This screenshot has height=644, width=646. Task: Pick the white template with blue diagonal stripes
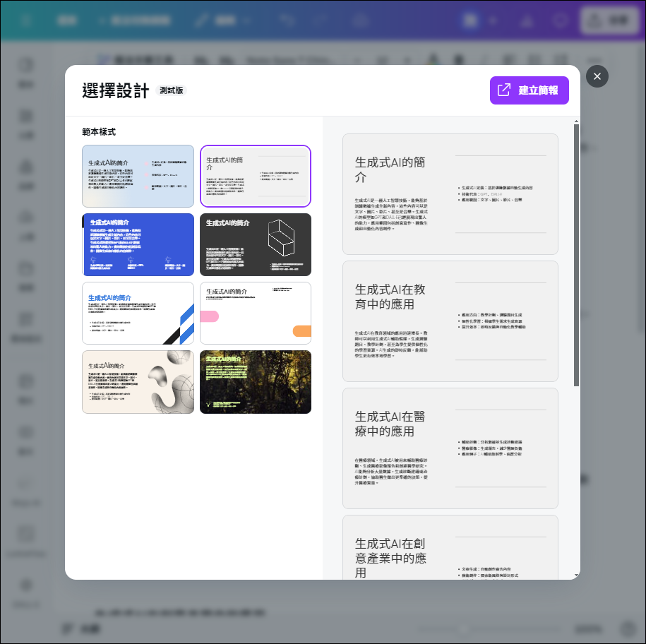click(138, 313)
